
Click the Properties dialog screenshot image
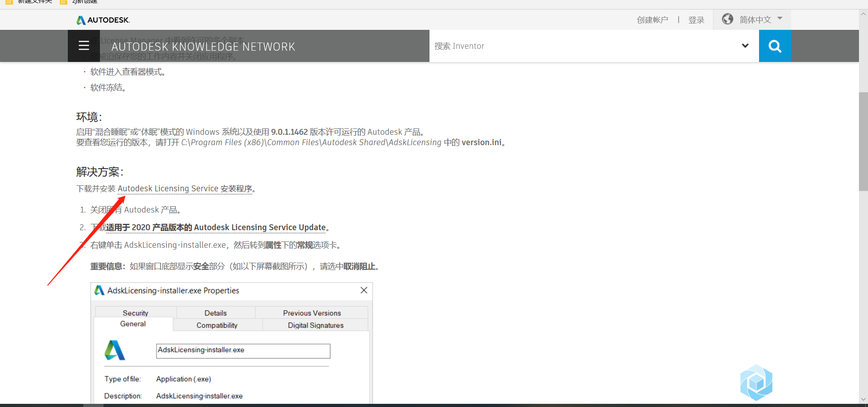pyautogui.click(x=231, y=343)
